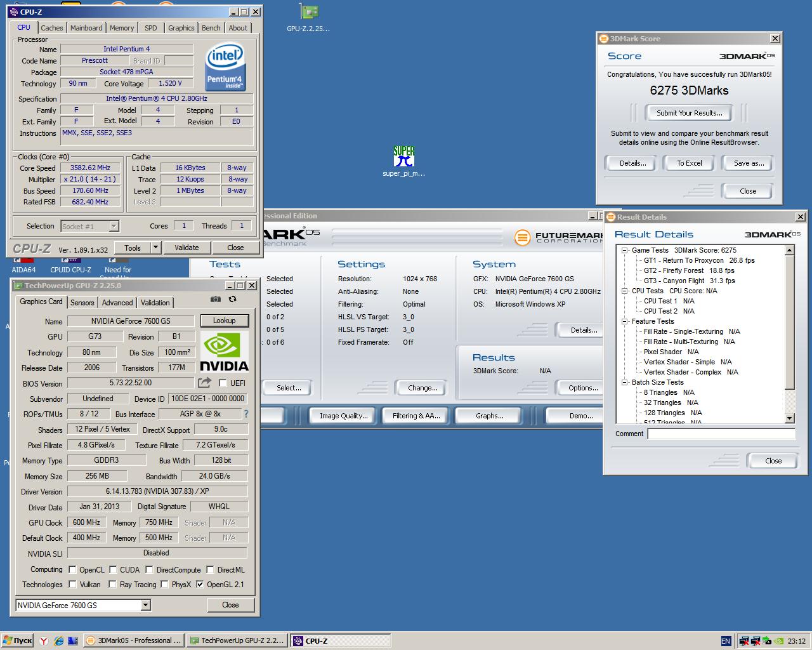Collapse the Game Tests tree node

(x=625, y=250)
